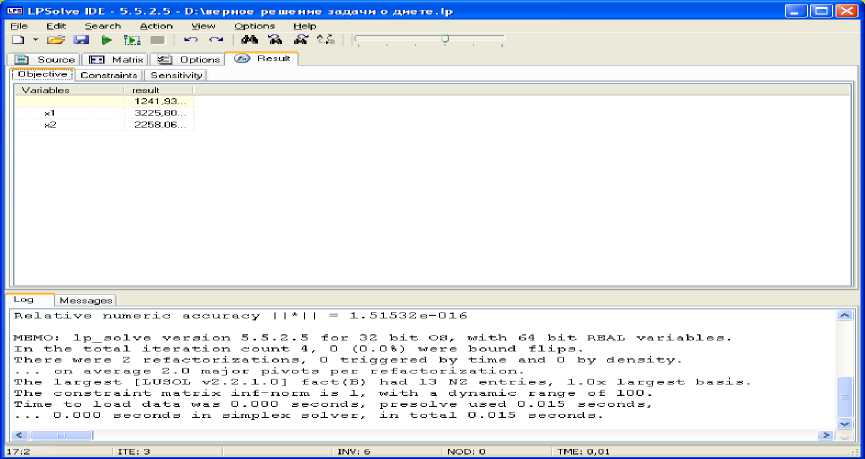Close the LPSolve IDE window
The width and height of the screenshot is (865, 459).
[846, 10]
